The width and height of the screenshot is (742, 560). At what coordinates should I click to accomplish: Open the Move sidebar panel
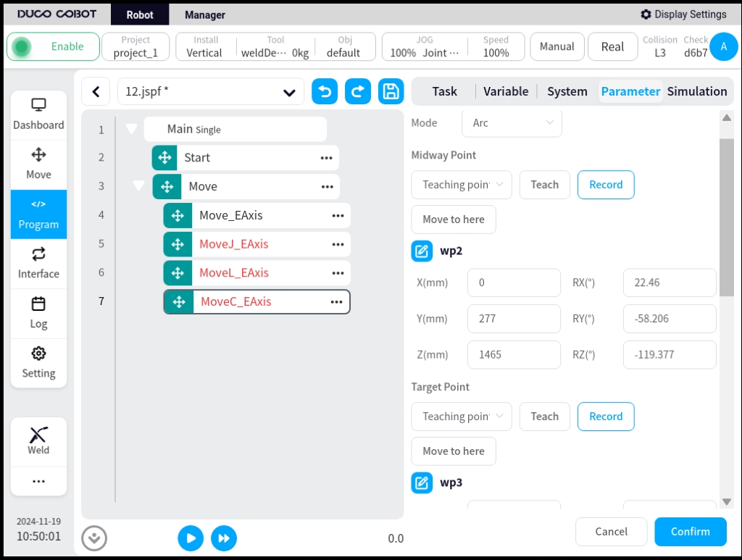(x=38, y=164)
